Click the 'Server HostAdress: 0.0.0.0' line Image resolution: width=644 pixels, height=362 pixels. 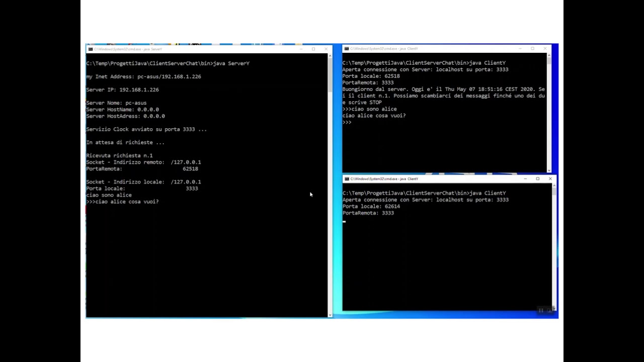coord(126,116)
